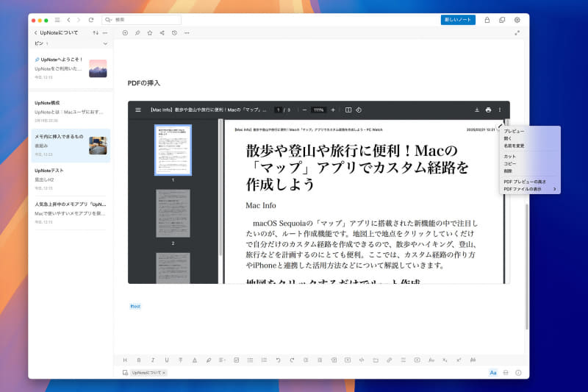This screenshot has width=588, height=392.
Task: Expand the editor to full width
Action: tap(517, 33)
